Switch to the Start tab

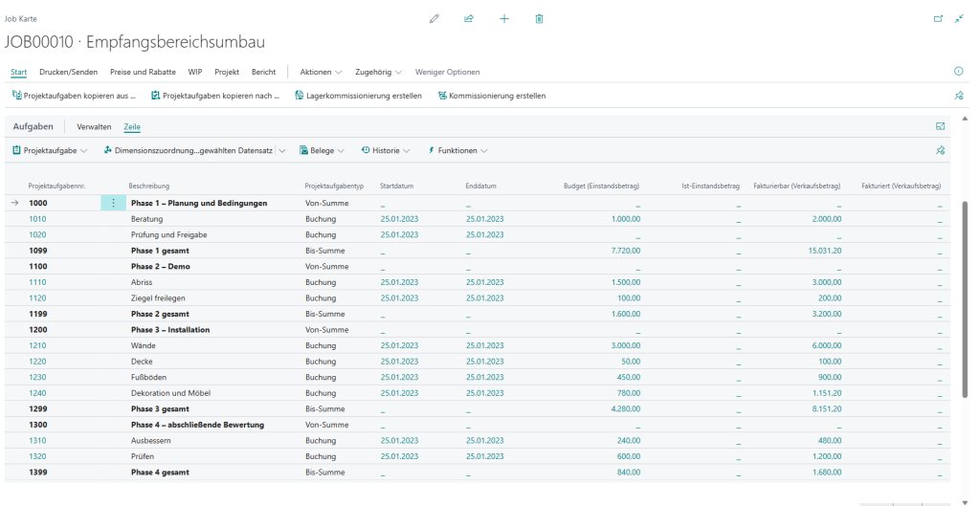19,72
